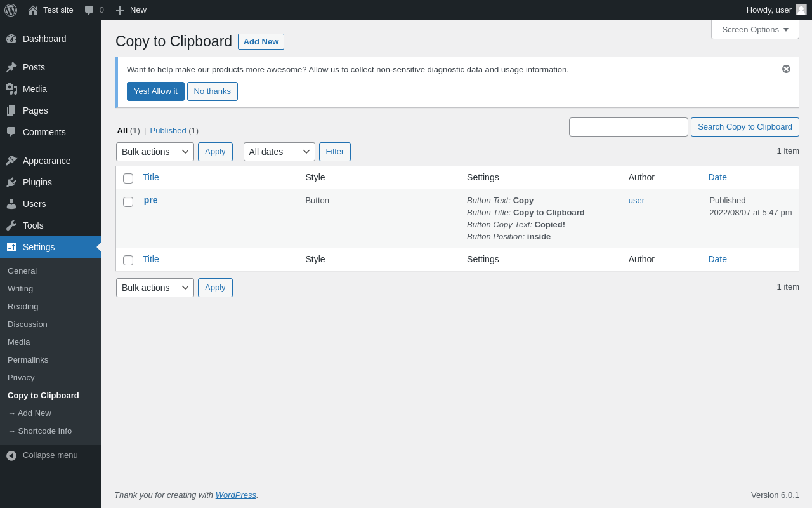Image resolution: width=812 pixels, height=508 pixels.
Task: Go to Reading settings
Action: [x=23, y=306]
